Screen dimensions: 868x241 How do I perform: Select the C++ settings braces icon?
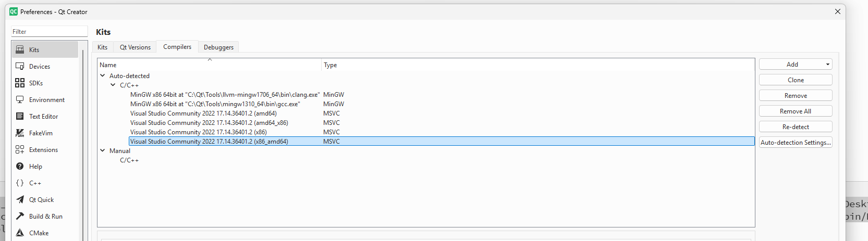[20, 183]
